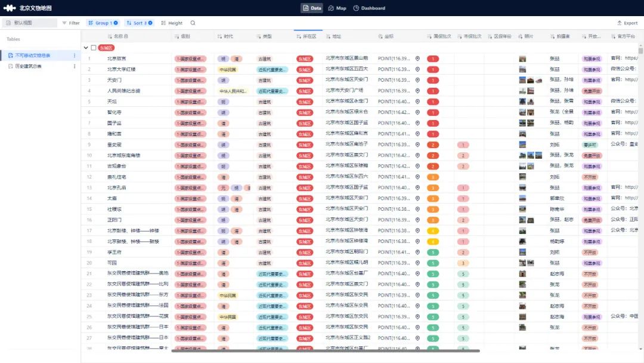Open the Filter options
This screenshot has width=644, height=363.
pyautogui.click(x=70, y=23)
